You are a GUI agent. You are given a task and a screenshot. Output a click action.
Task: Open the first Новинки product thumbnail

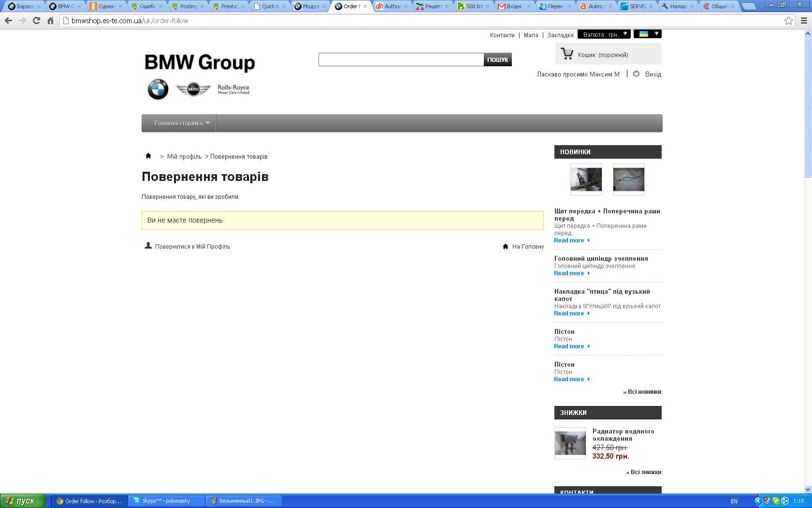[x=586, y=179]
